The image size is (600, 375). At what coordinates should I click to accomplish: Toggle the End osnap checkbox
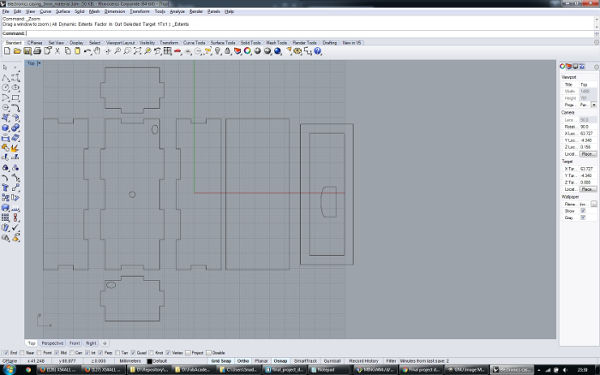[x=5, y=352]
